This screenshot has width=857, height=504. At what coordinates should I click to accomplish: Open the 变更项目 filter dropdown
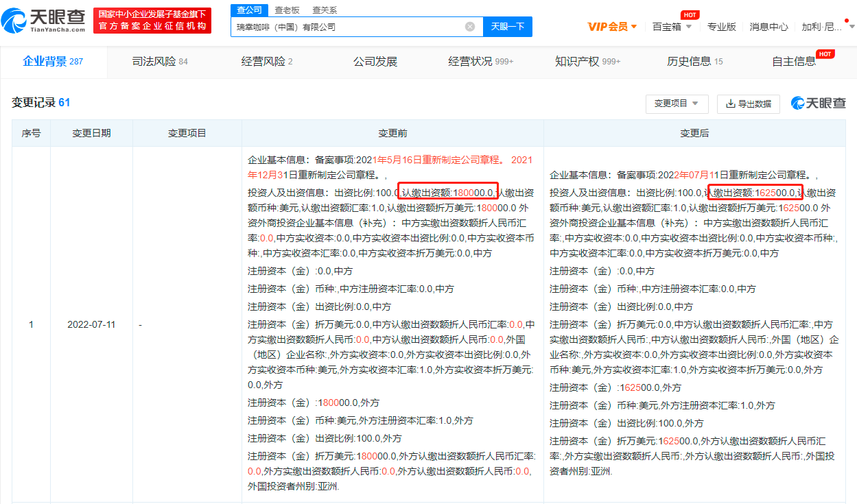click(x=677, y=104)
